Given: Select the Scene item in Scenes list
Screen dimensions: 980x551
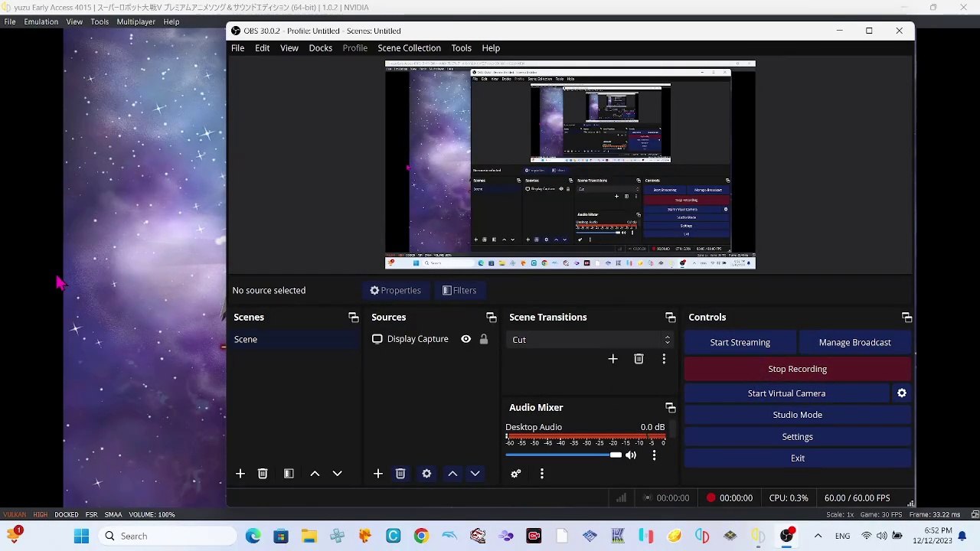Looking at the screenshot, I should click(296, 340).
